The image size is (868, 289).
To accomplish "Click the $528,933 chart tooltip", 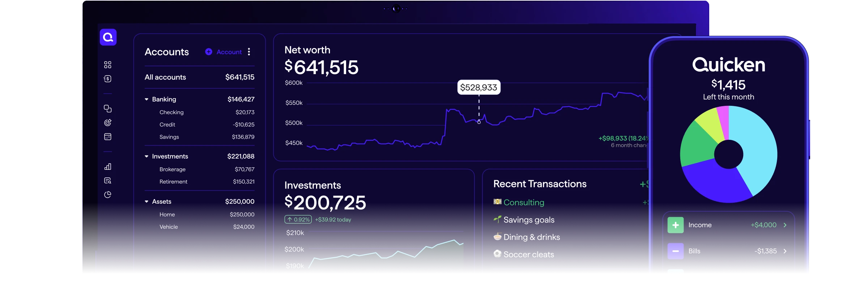I will [479, 87].
